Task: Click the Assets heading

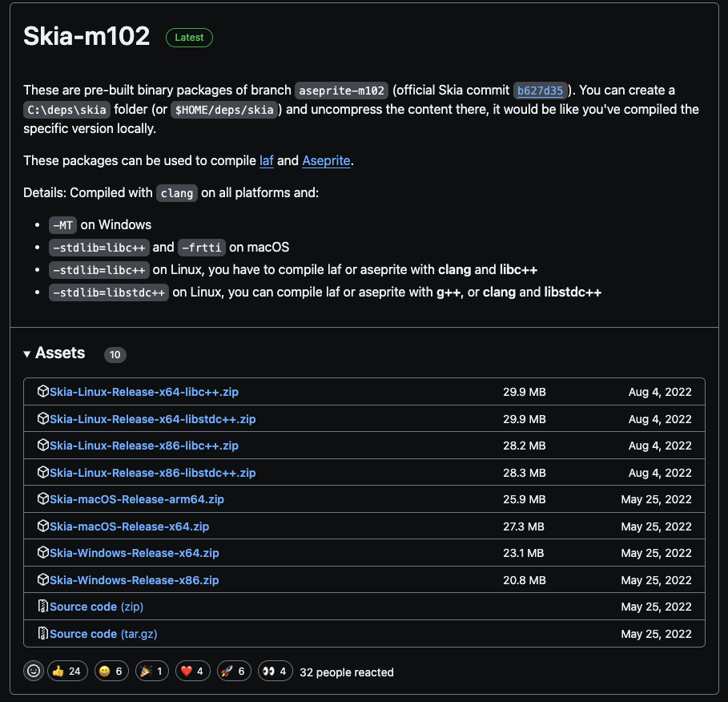Action: point(60,353)
